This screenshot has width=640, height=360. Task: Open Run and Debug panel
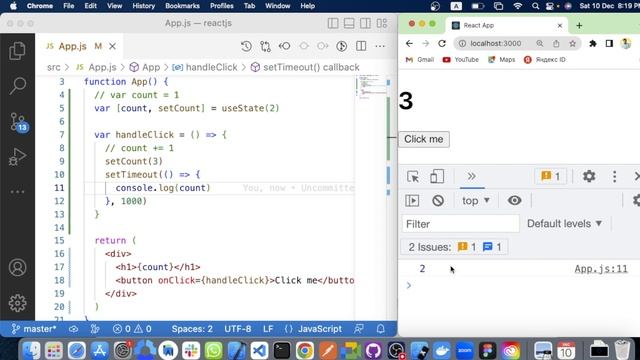(17, 157)
